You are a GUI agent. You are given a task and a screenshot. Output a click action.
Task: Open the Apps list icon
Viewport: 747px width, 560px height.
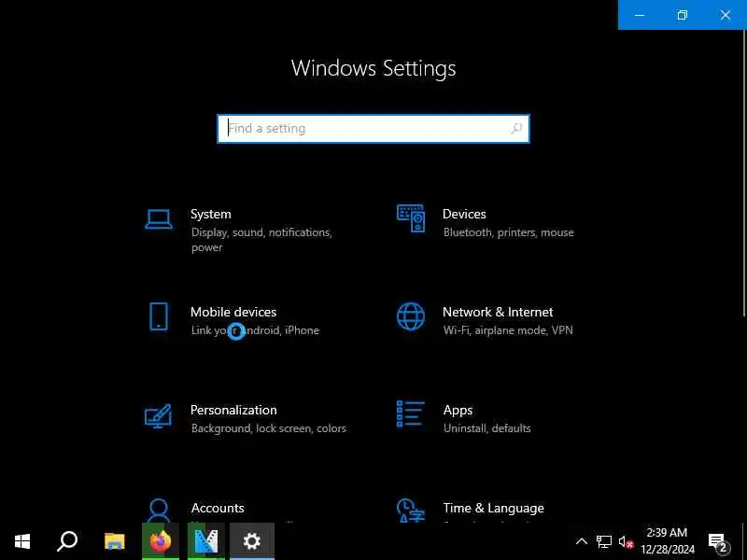tap(410, 414)
